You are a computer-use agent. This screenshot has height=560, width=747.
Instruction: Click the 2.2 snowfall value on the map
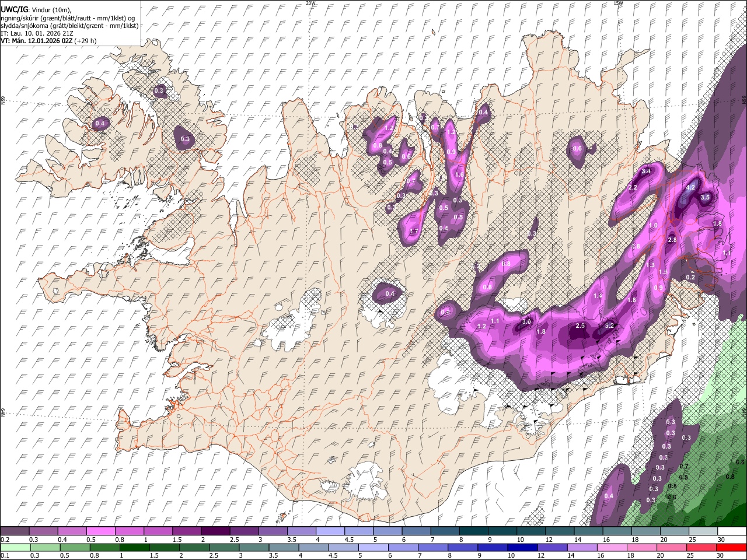click(633, 188)
